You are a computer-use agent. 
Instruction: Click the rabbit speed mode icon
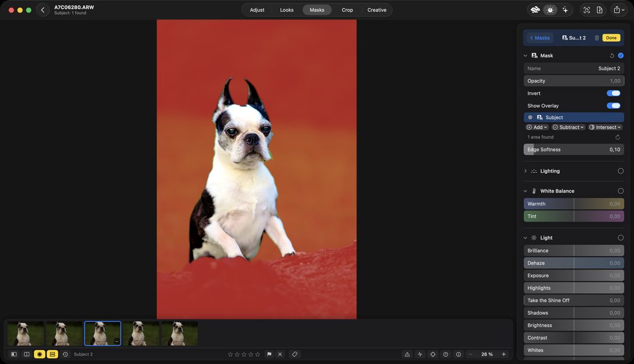pyautogui.click(x=535, y=10)
